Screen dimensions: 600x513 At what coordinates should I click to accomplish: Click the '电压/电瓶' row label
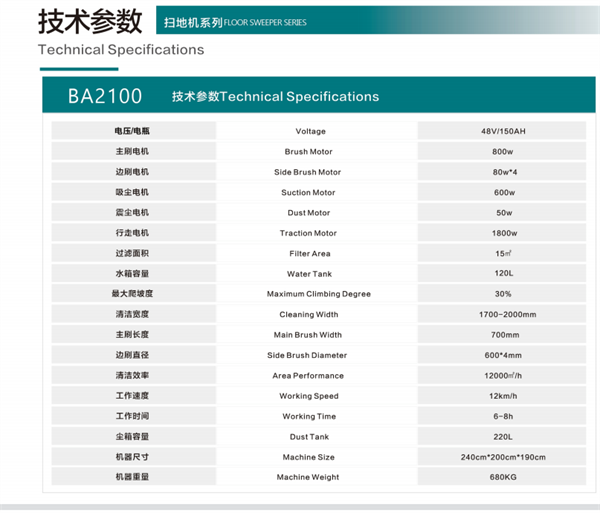click(x=132, y=131)
